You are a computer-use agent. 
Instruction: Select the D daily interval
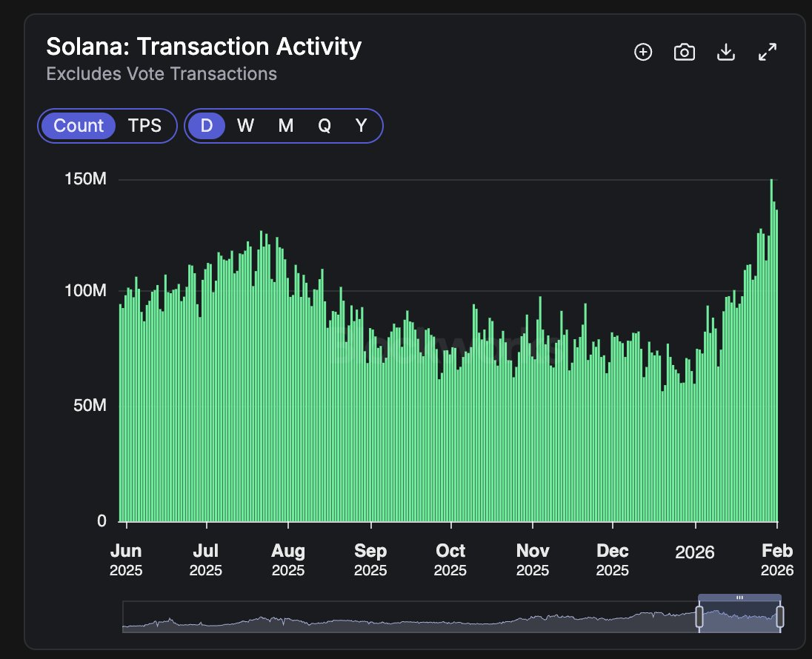coord(207,125)
